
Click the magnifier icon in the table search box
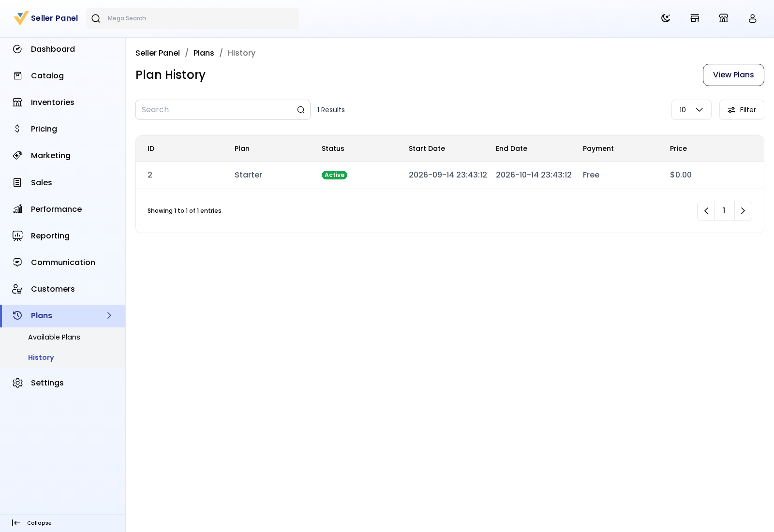click(301, 110)
